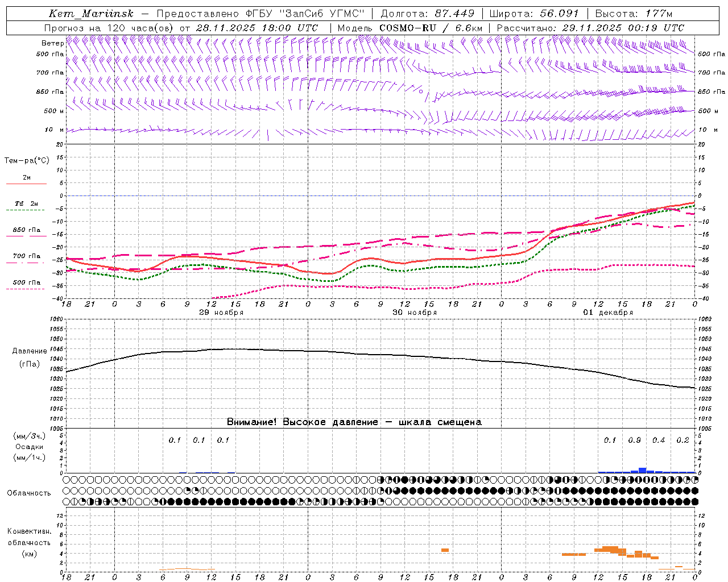Click the 850 гПа temperature legend entry
This screenshot has height=582, width=728.
[27, 230]
